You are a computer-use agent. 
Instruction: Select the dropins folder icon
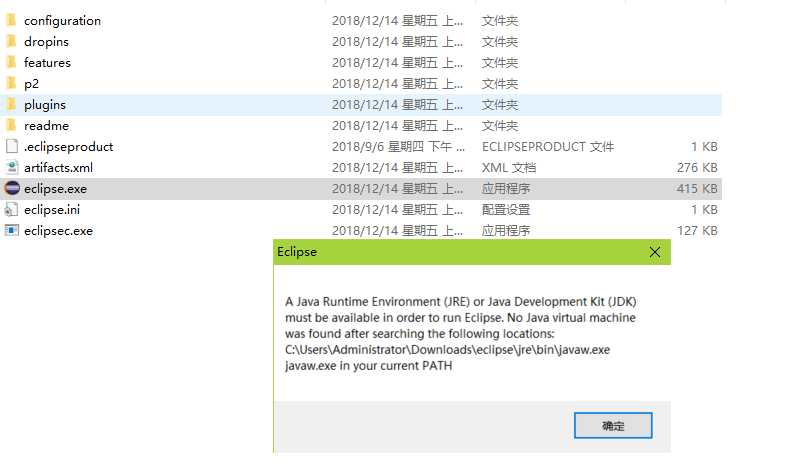pyautogui.click(x=11, y=41)
